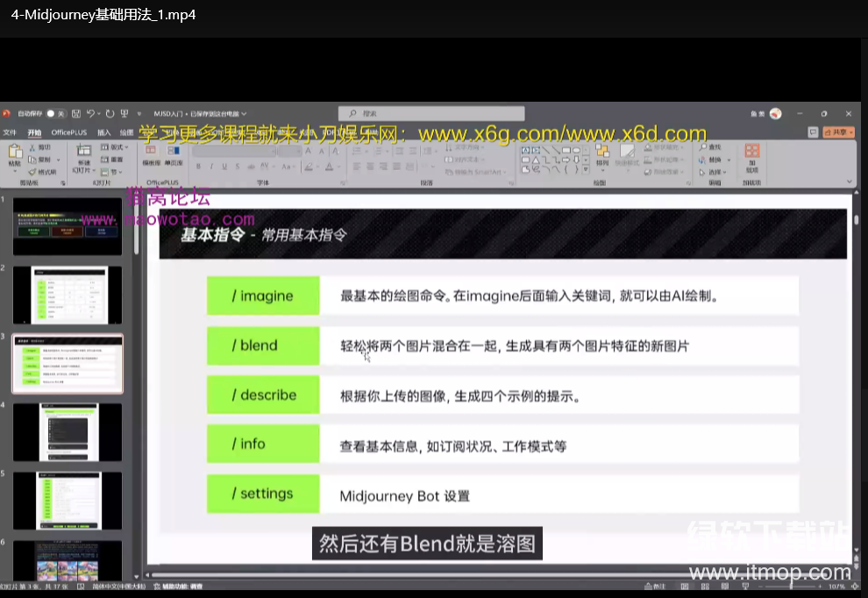Viewport: 868px width, 598px height.
Task: Start the slideshow from the Quick Access icon
Action: pyautogui.click(x=125, y=113)
